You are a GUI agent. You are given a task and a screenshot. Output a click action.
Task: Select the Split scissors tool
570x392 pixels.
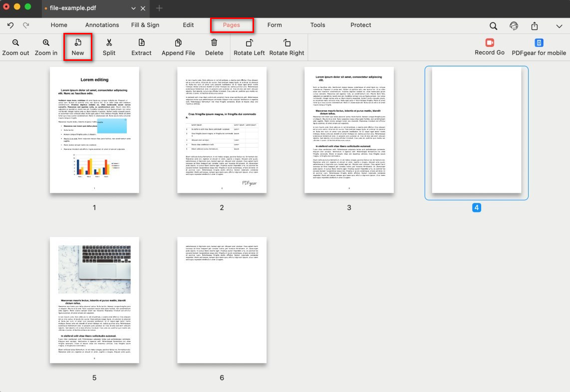(x=109, y=43)
